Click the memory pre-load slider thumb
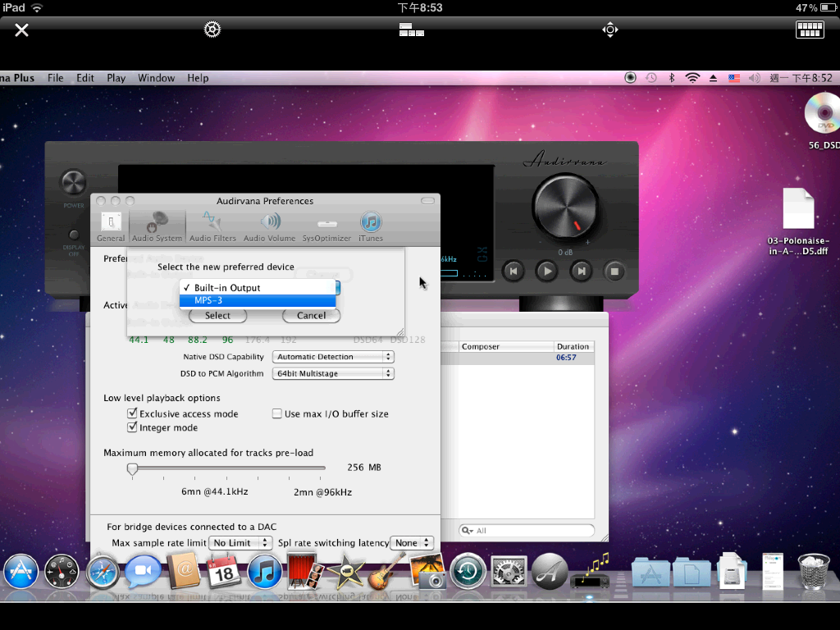Viewport: 840px width, 630px height. [132, 469]
